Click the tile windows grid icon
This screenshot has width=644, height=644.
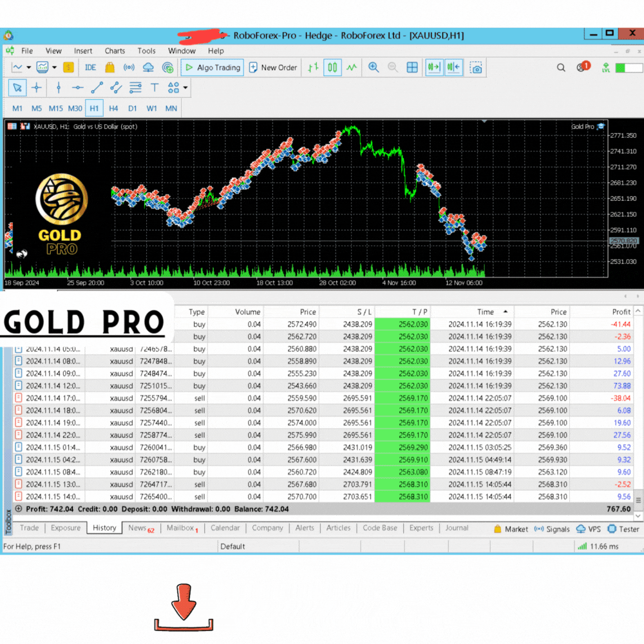[412, 68]
